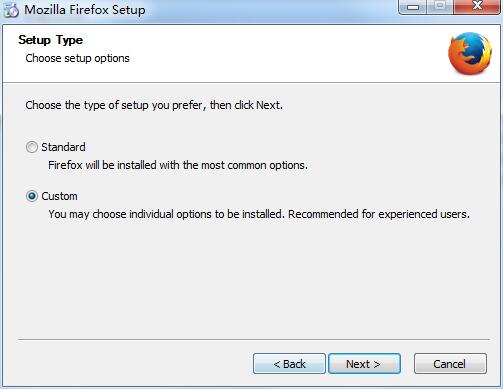Click the 'Custom' option label text
This screenshot has width=503, height=389.
(x=59, y=196)
